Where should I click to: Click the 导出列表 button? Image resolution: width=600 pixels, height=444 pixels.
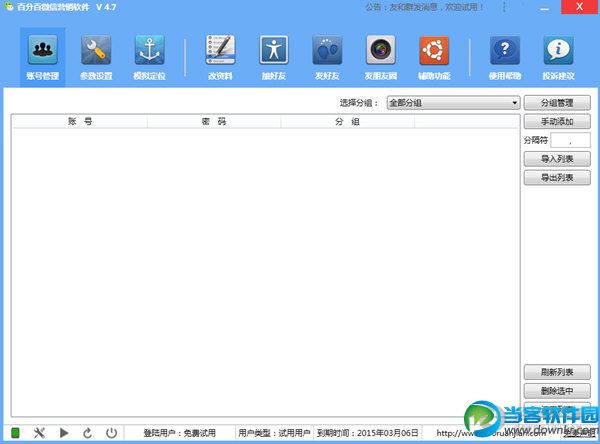557,178
